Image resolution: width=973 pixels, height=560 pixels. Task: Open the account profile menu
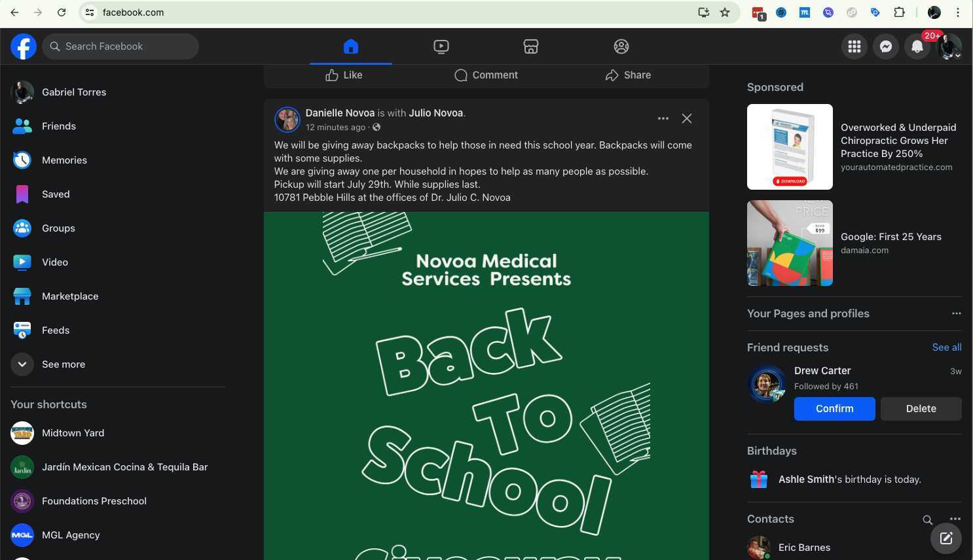pyautogui.click(x=949, y=46)
